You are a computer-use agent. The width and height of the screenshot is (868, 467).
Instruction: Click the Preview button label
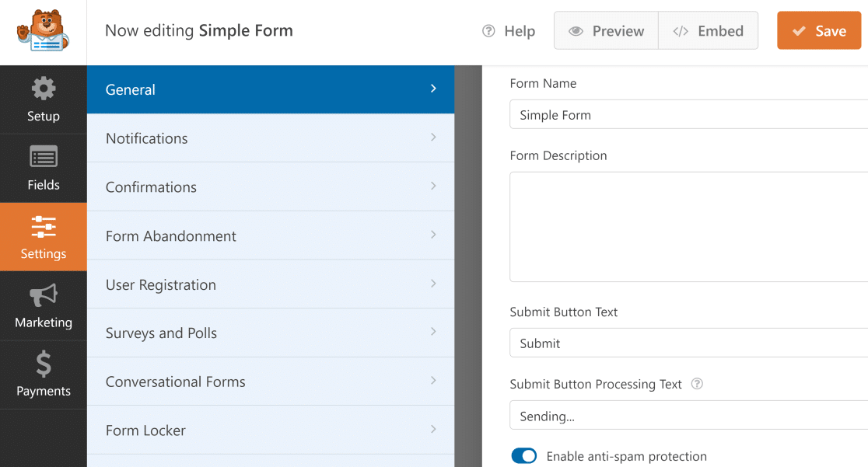(618, 31)
